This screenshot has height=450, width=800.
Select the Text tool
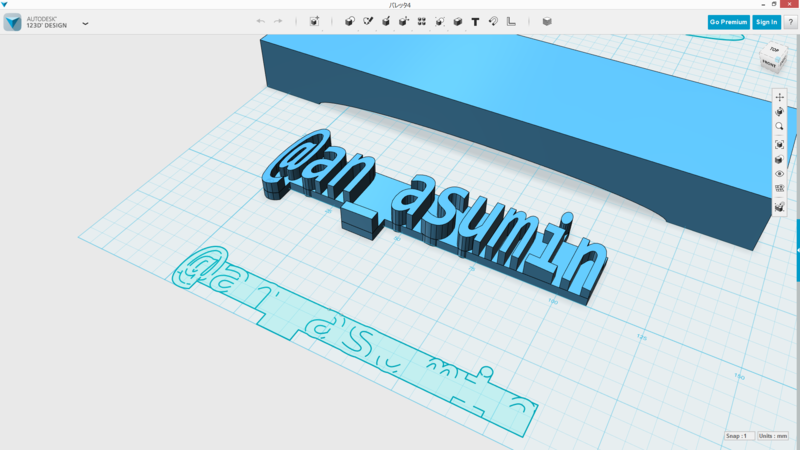point(475,21)
